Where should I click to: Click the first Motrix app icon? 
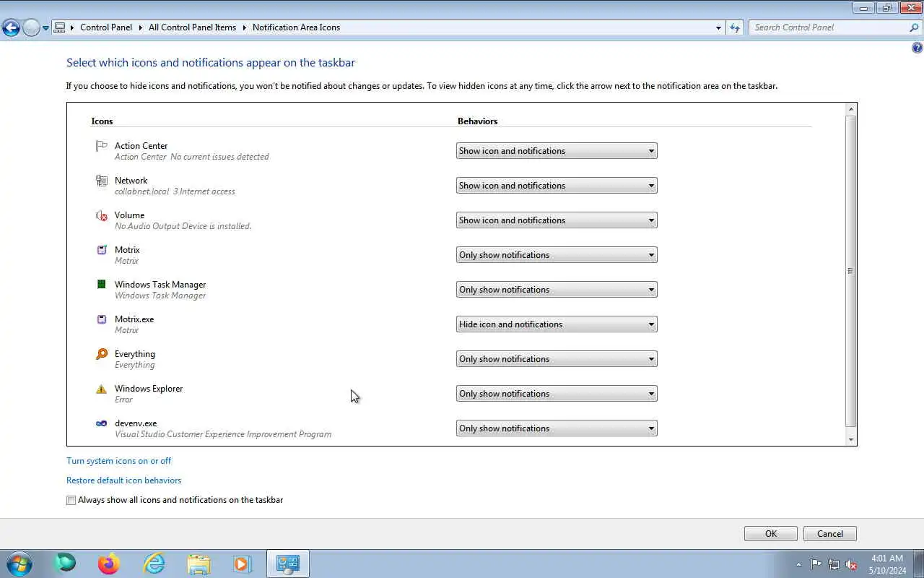pyautogui.click(x=102, y=250)
